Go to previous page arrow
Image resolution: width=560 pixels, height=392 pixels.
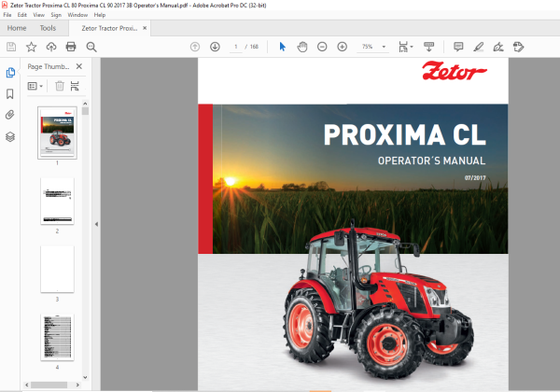[x=195, y=47]
